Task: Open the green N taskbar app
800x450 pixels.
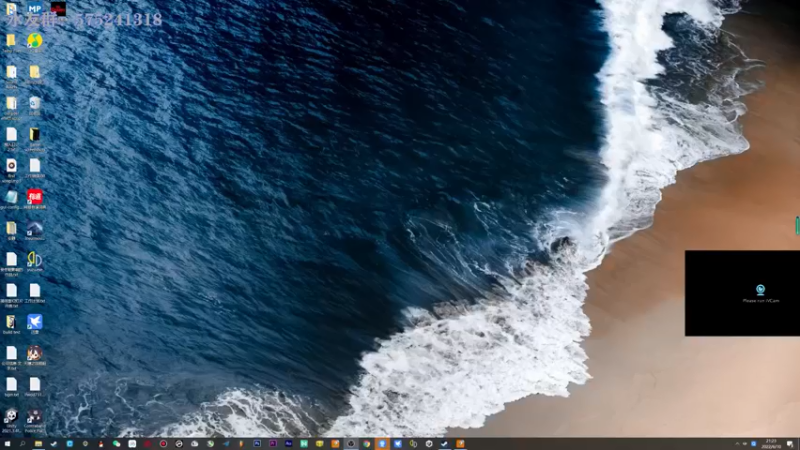Action: pos(304,444)
